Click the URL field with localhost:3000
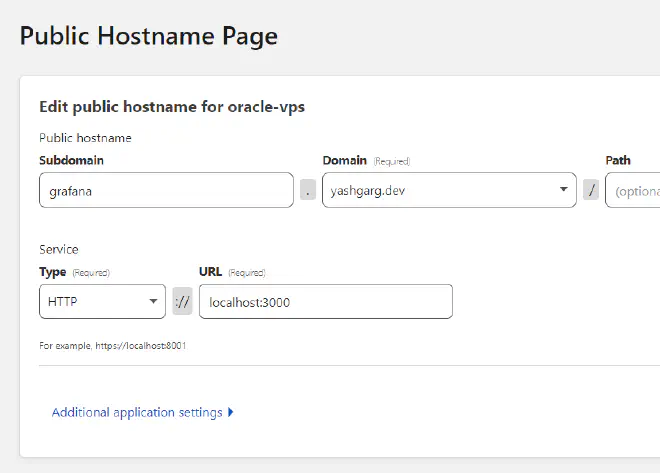This screenshot has width=660, height=473. click(x=325, y=301)
